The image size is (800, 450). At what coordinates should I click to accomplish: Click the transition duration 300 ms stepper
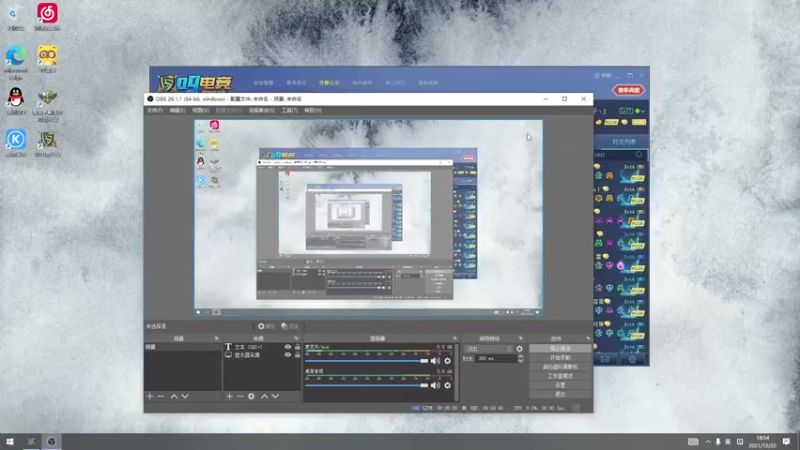[x=520, y=359]
